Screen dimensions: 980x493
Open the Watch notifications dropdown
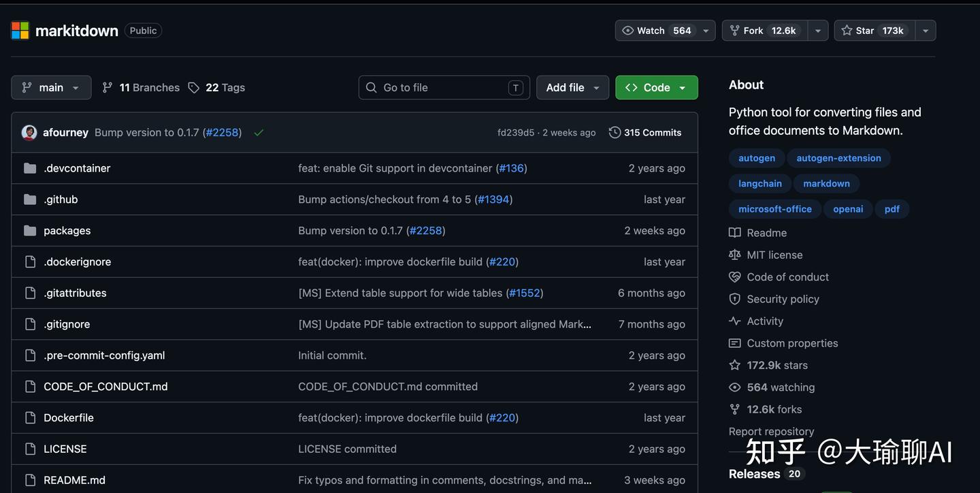click(665, 31)
